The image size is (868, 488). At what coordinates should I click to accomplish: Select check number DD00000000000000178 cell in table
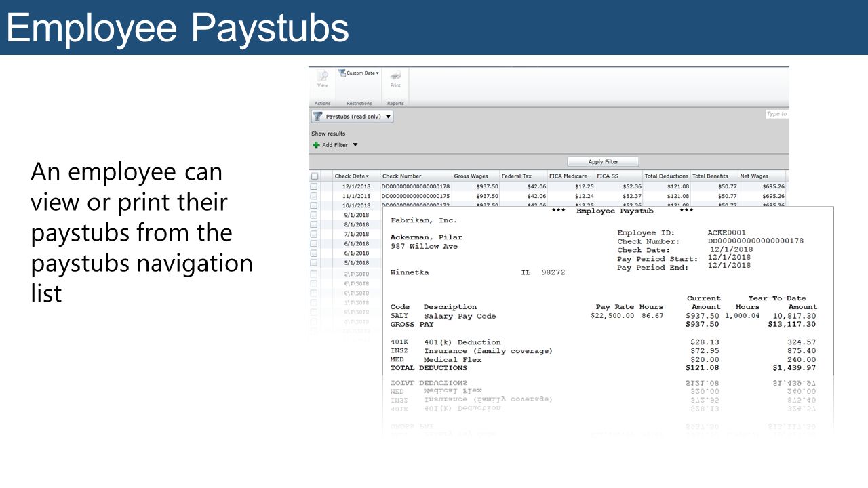(x=416, y=186)
